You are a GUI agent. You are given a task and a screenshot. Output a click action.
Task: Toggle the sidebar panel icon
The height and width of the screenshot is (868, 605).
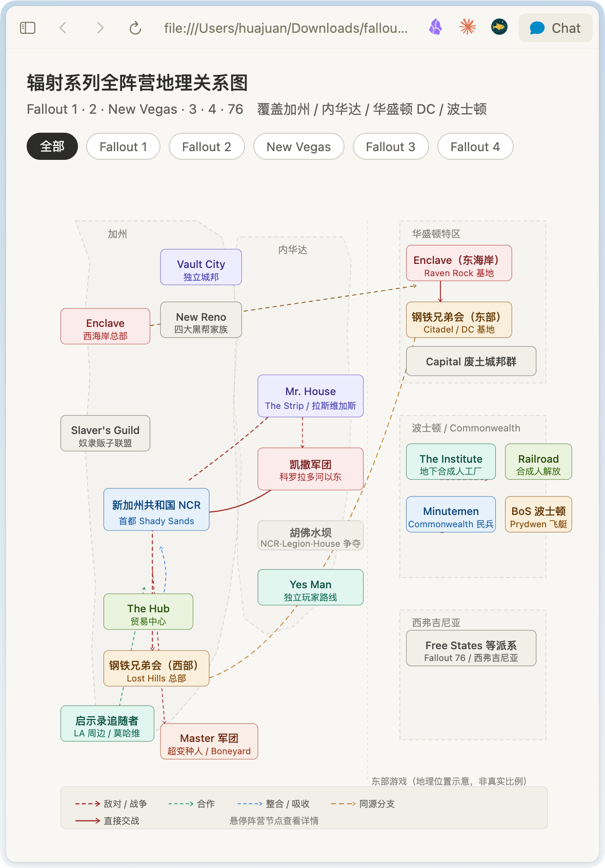pos(28,28)
